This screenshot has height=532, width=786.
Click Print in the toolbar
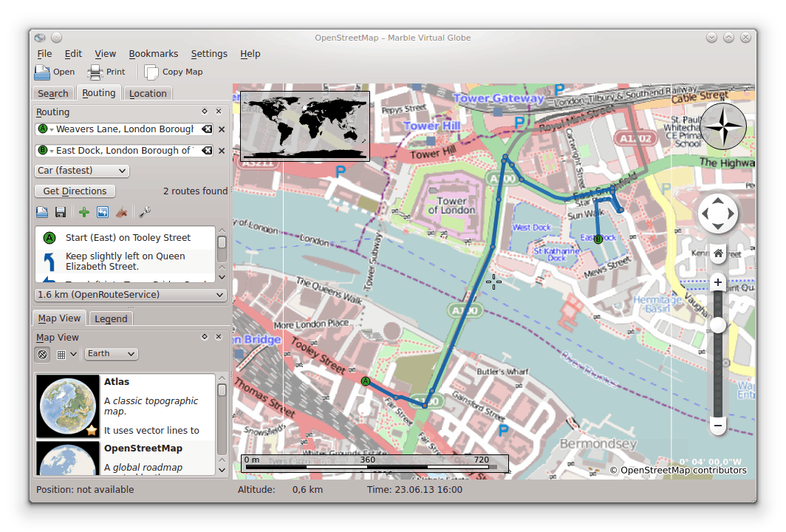[x=106, y=72]
